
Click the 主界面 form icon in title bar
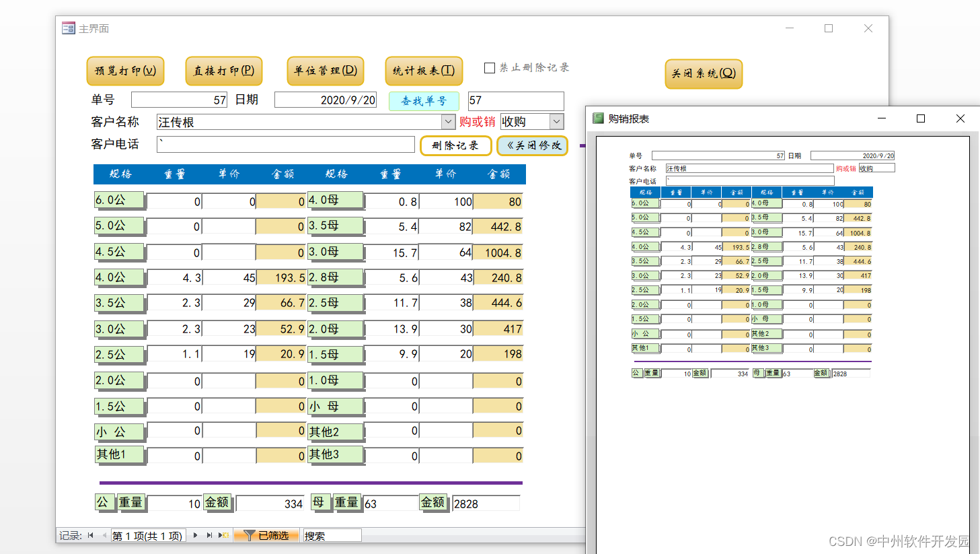click(x=68, y=28)
